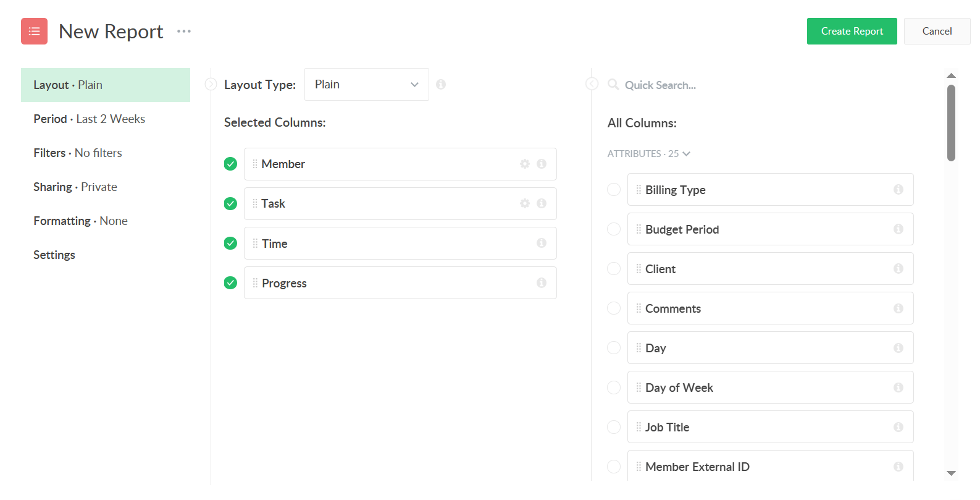Grab drag handle of Time column
Viewport: 980px width, 500px height.
255,243
